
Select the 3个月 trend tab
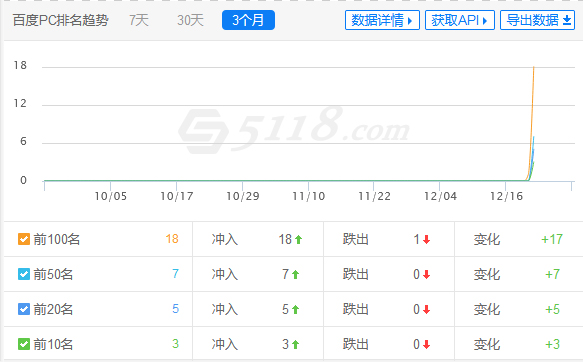point(248,20)
